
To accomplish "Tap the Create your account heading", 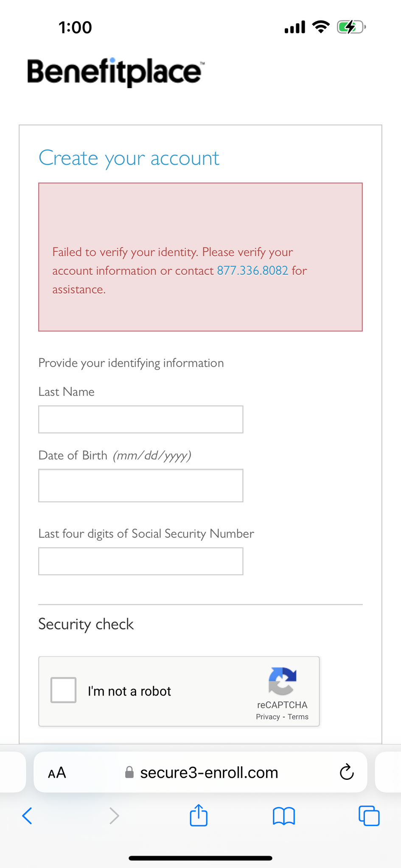I will pyautogui.click(x=129, y=159).
